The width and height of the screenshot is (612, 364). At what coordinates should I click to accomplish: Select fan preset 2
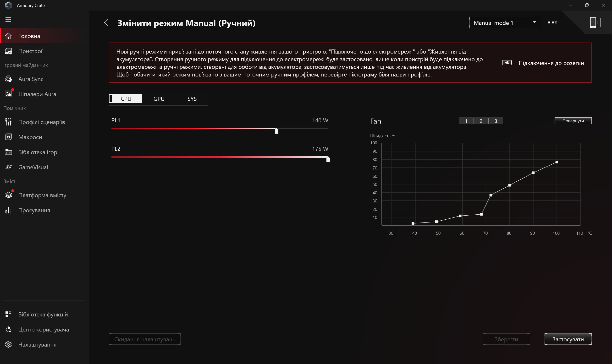pyautogui.click(x=481, y=121)
